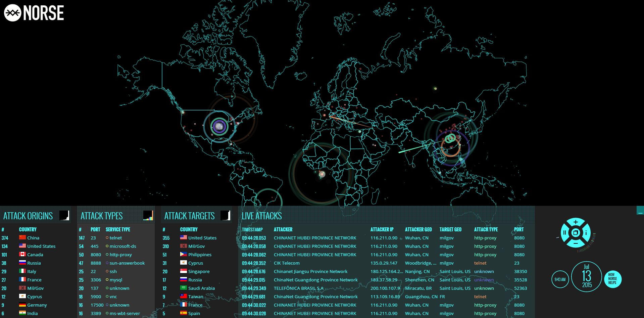This screenshot has height=318, width=644.
Task: Click the attack marker in the Gulf of Guinea
Action: pos(322,174)
